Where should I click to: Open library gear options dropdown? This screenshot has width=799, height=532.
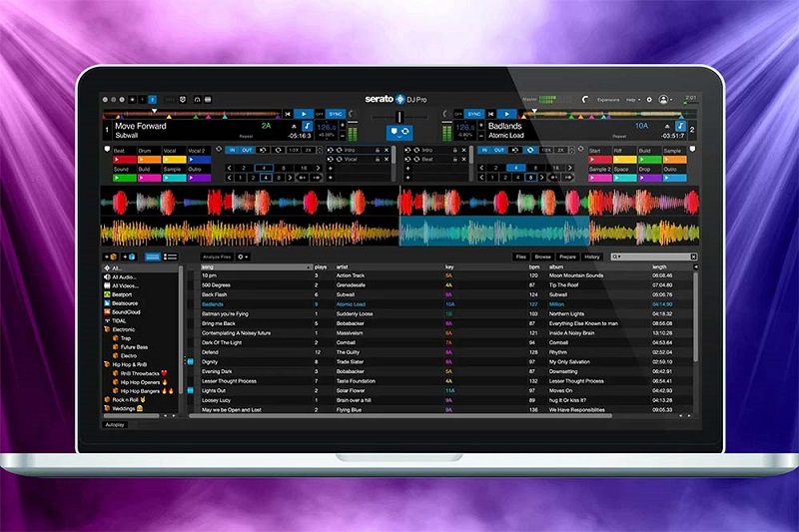point(243,258)
